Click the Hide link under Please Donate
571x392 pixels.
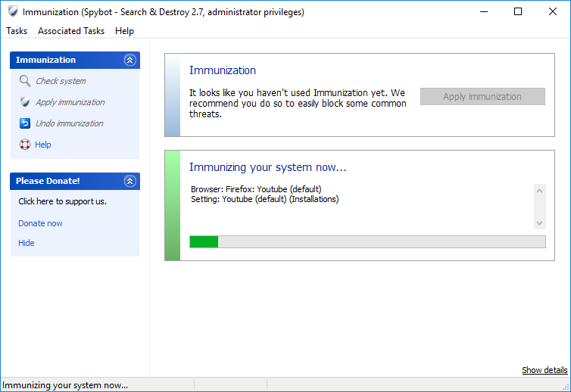click(x=27, y=243)
